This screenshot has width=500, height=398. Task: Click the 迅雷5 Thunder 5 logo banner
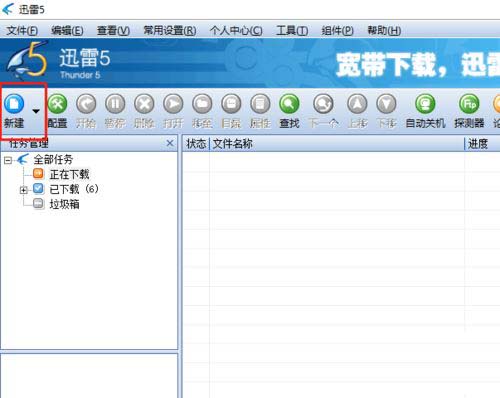click(x=58, y=61)
